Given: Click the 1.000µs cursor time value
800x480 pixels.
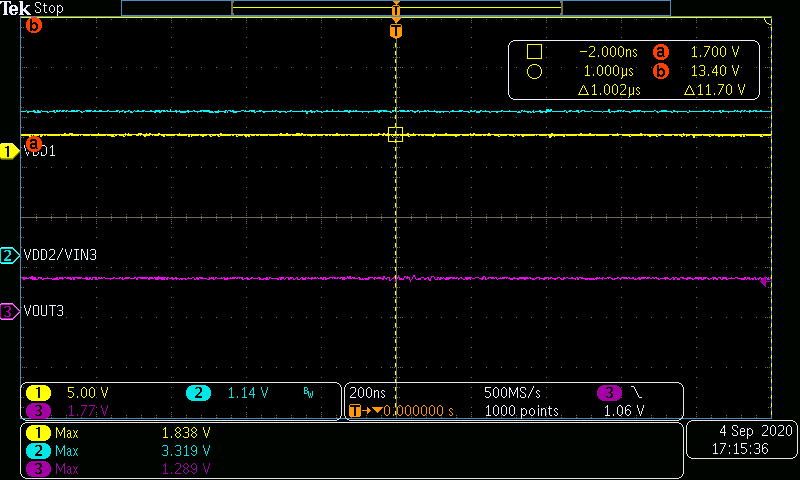Looking at the screenshot, I should click(x=609, y=71).
